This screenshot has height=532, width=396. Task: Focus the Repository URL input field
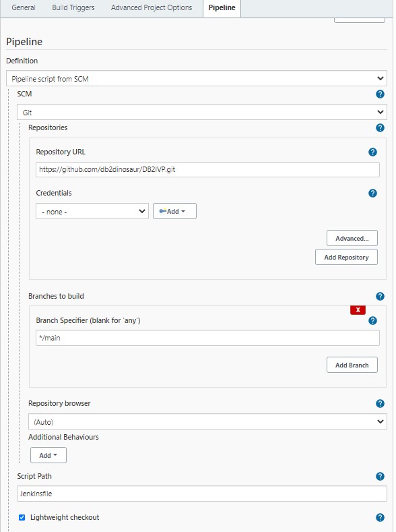tap(207, 169)
